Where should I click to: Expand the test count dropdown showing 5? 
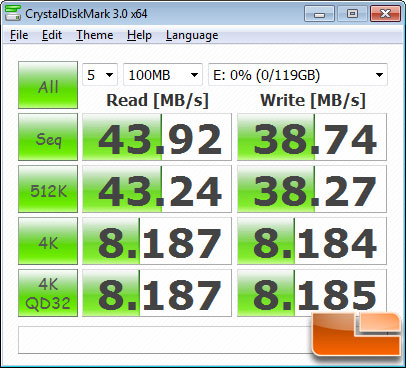click(100, 75)
